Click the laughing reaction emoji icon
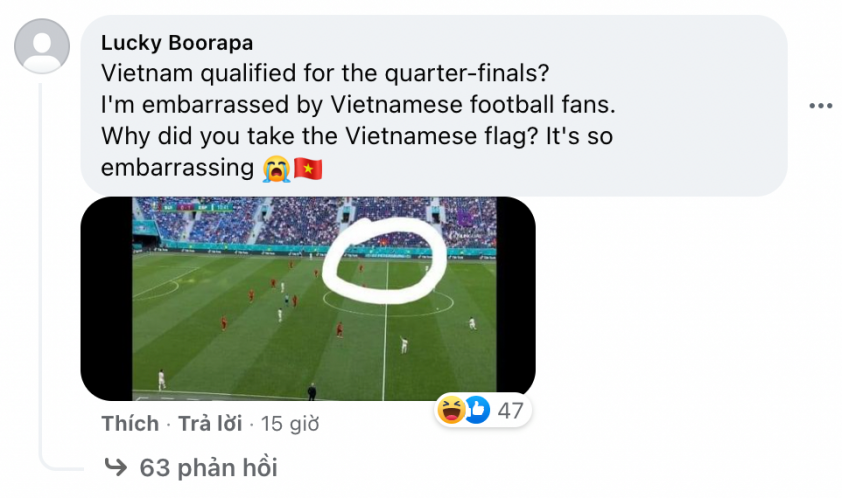 [x=452, y=410]
